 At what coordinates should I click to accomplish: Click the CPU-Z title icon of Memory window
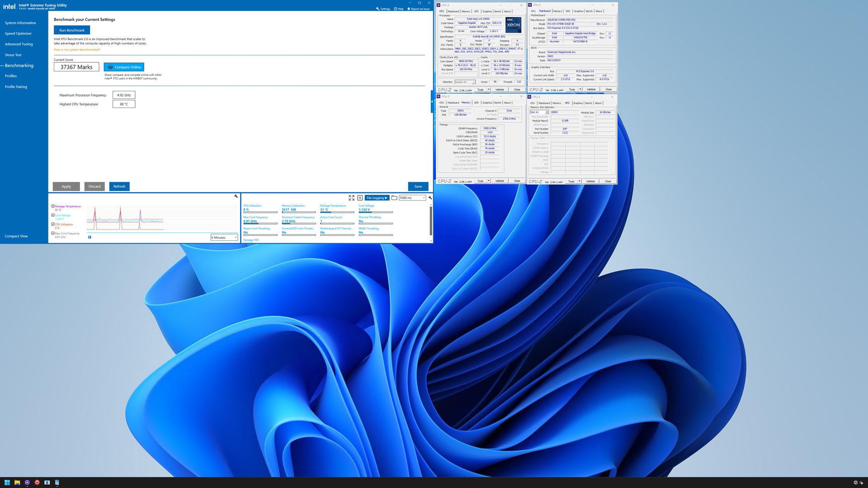[x=439, y=96]
